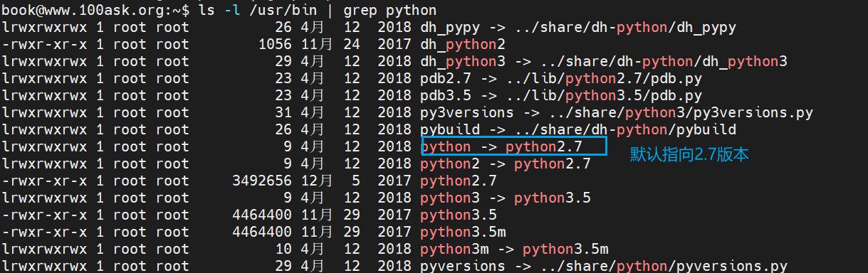Viewport: 868px width, 273px height.
Task: Select the dh_pypy symlink entry
Action: [x=578, y=28]
